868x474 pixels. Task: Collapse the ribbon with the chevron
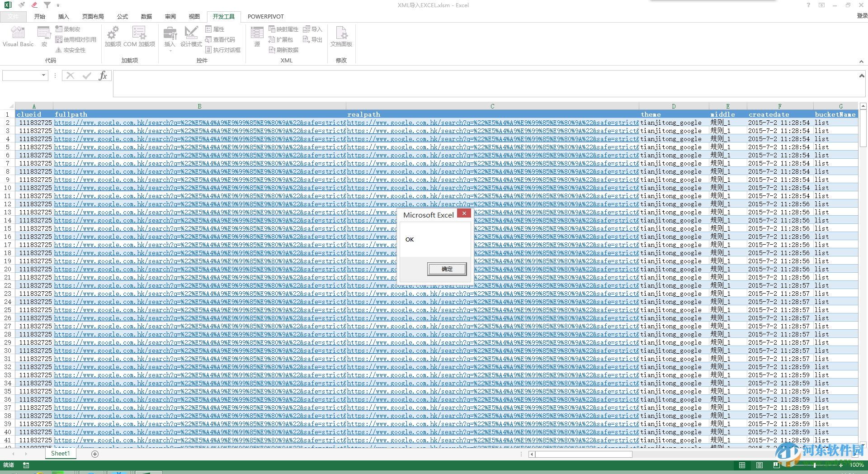tap(861, 62)
